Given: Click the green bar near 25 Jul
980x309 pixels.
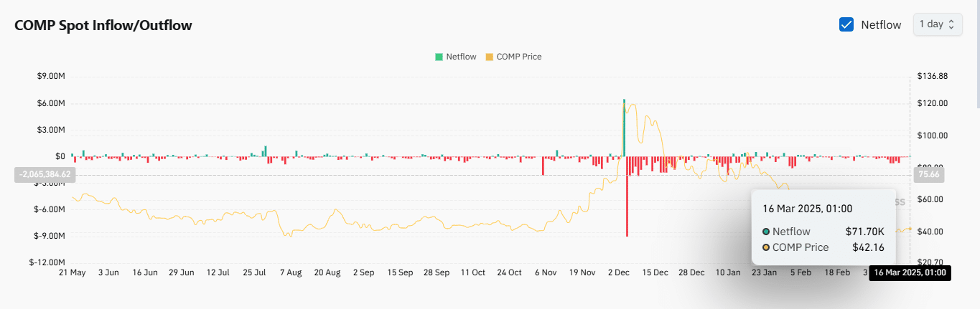Looking at the screenshot, I should pos(266,151).
